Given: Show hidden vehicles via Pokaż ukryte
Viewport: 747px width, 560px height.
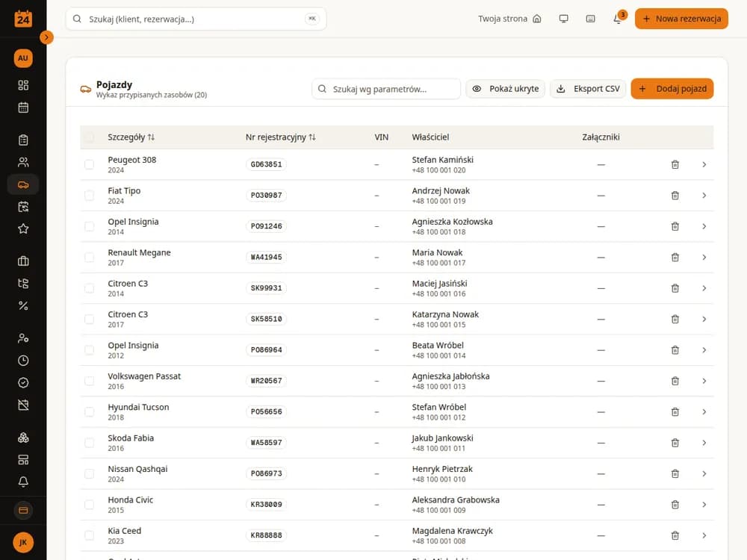Looking at the screenshot, I should tap(505, 89).
